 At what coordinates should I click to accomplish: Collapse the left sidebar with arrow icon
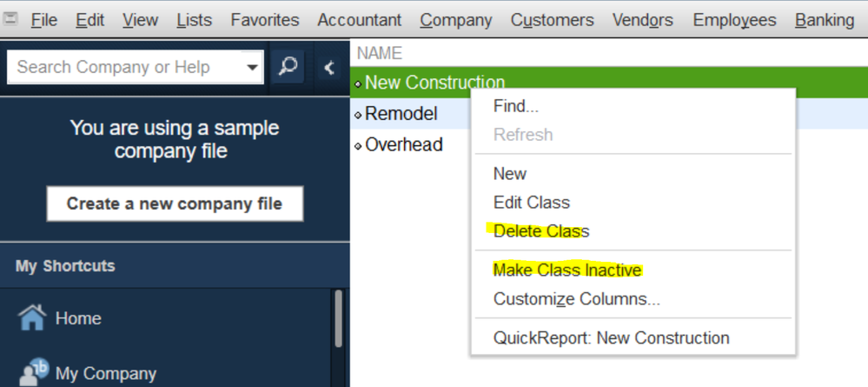click(328, 67)
